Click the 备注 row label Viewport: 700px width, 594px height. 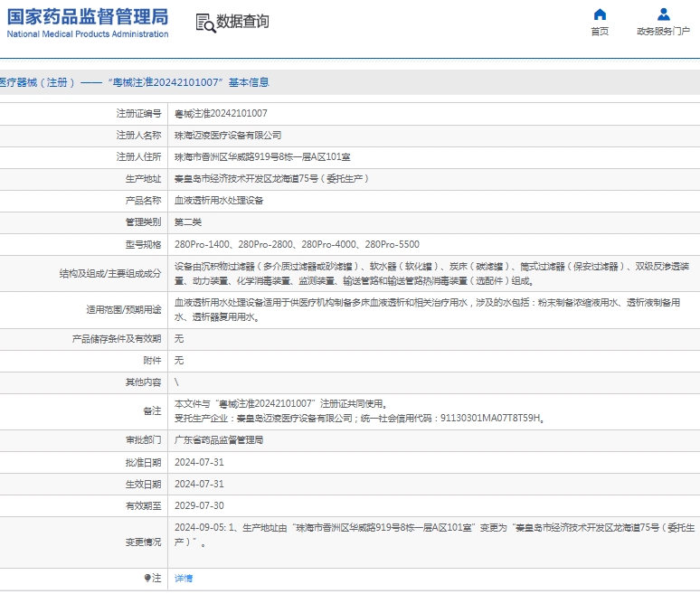click(152, 411)
